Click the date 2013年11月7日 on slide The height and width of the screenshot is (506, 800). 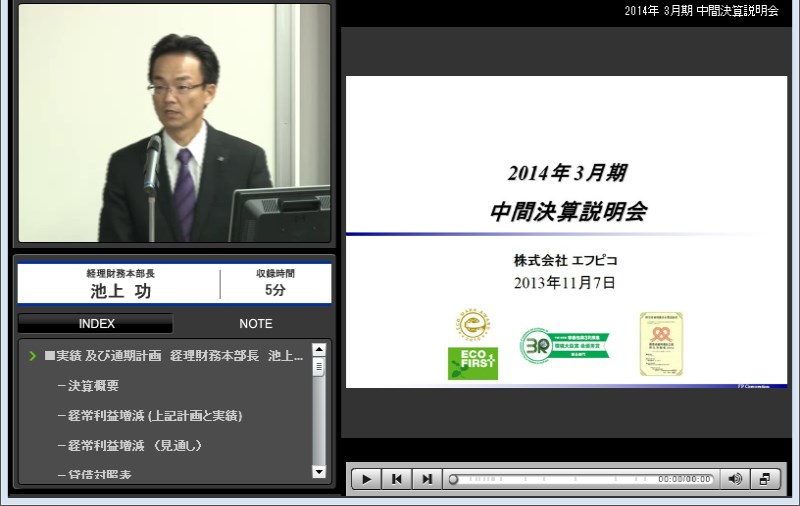[x=564, y=283]
